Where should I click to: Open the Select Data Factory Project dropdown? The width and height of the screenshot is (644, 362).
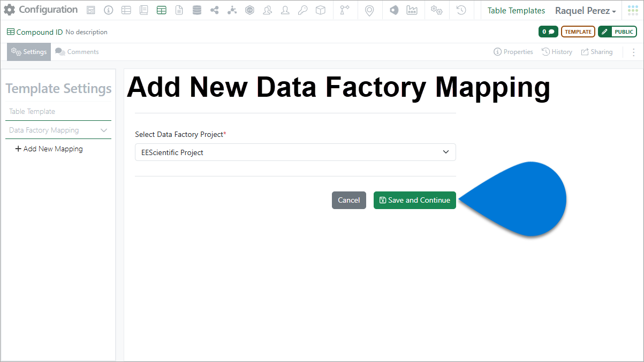click(296, 152)
